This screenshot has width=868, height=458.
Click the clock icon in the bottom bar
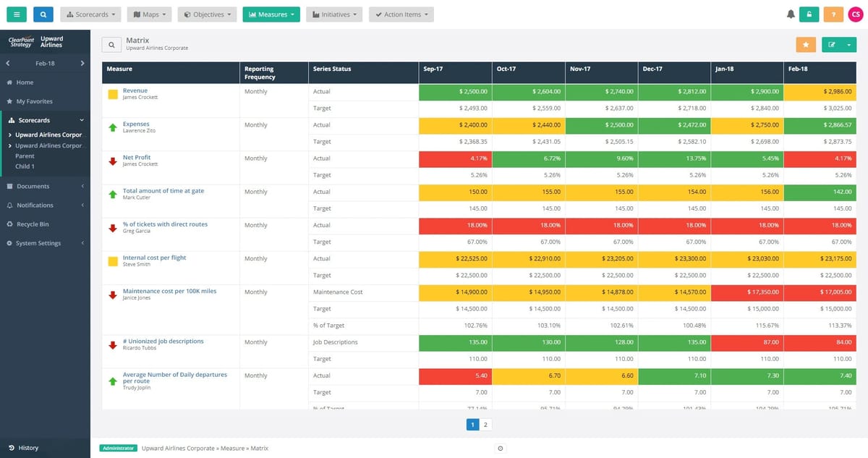pyautogui.click(x=501, y=449)
